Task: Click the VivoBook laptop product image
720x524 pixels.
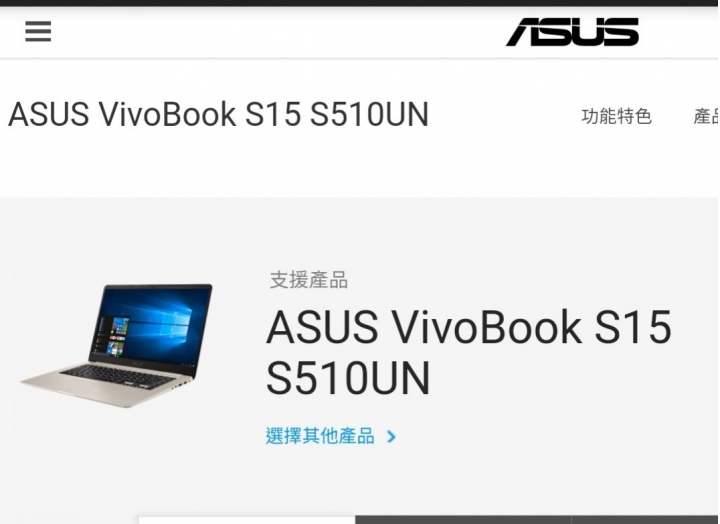Action: [117, 345]
